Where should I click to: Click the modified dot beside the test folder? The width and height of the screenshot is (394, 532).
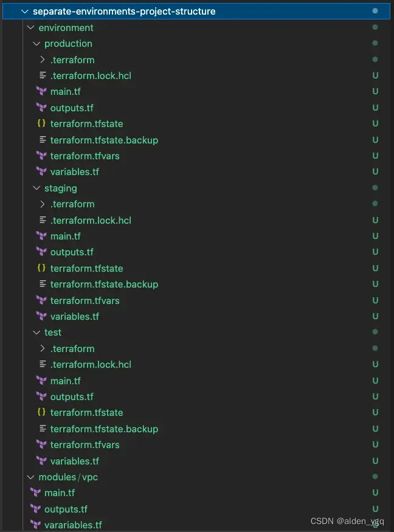375,332
